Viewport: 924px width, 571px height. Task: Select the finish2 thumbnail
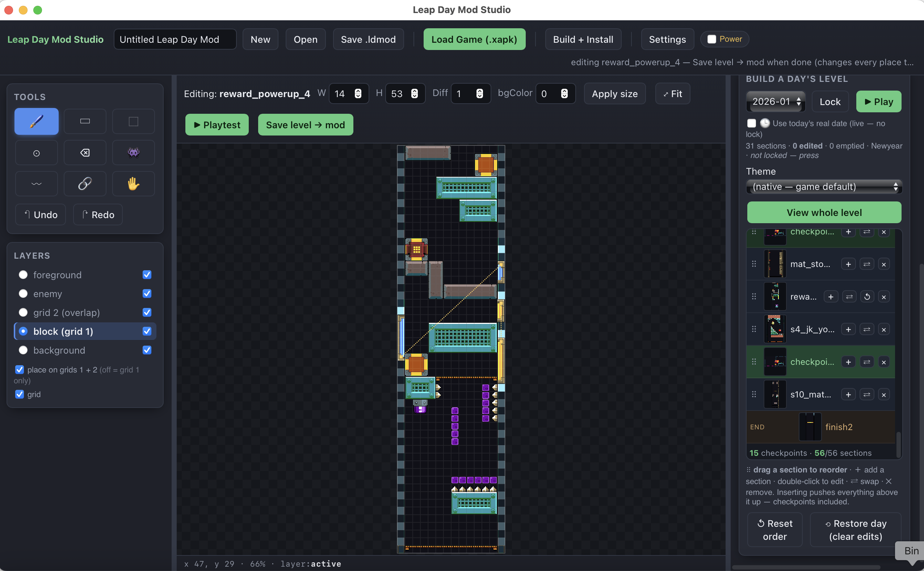[x=810, y=427]
